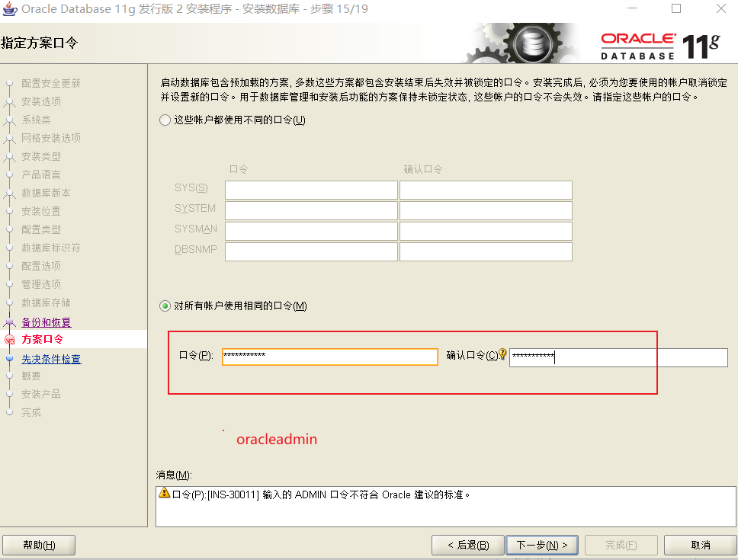This screenshot has height=560, width=738.
Task: Click the 数据库标识符 step label
Action: pos(51,248)
